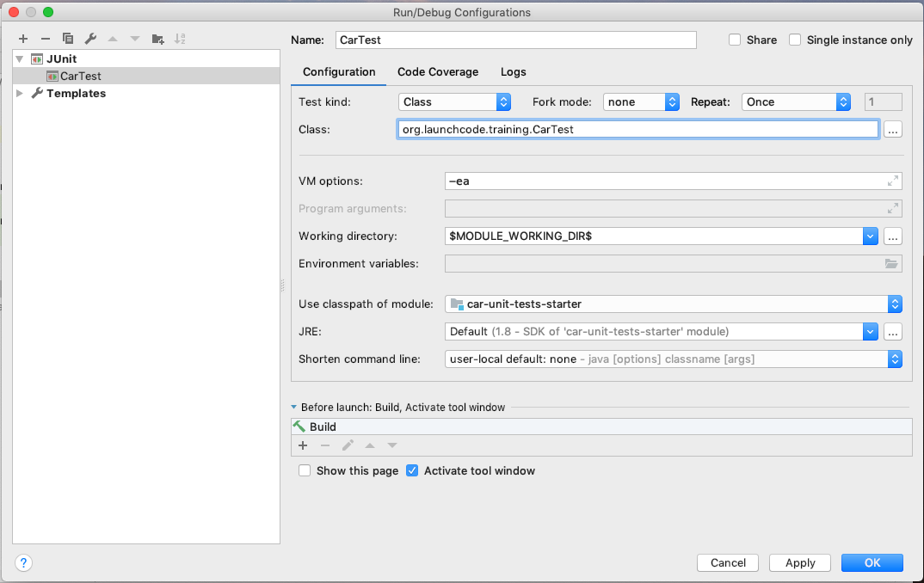Expand the VM options field editor

pos(893,181)
